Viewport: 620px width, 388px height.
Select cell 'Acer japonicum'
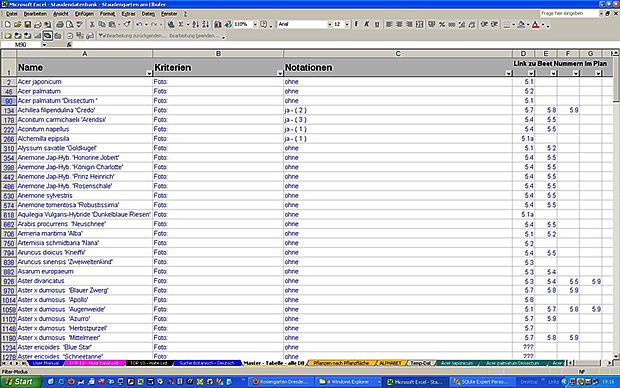[x=85, y=82]
